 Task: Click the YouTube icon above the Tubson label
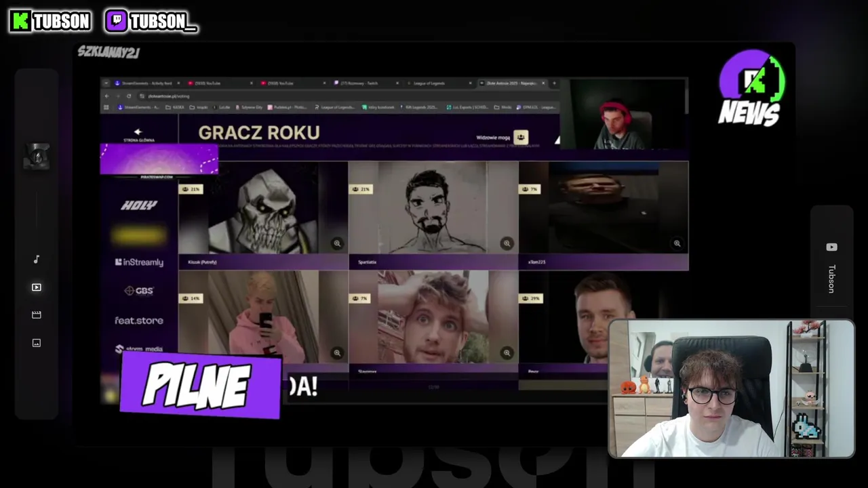click(831, 247)
